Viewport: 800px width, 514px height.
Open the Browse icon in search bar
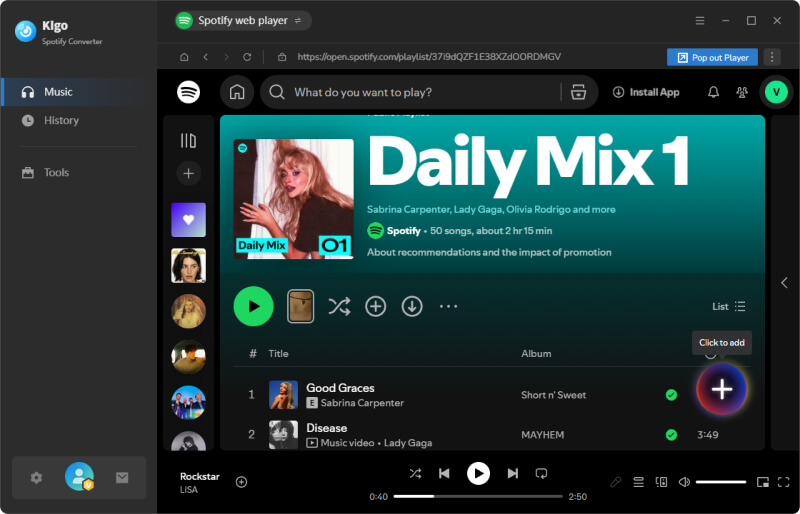pyautogui.click(x=578, y=92)
